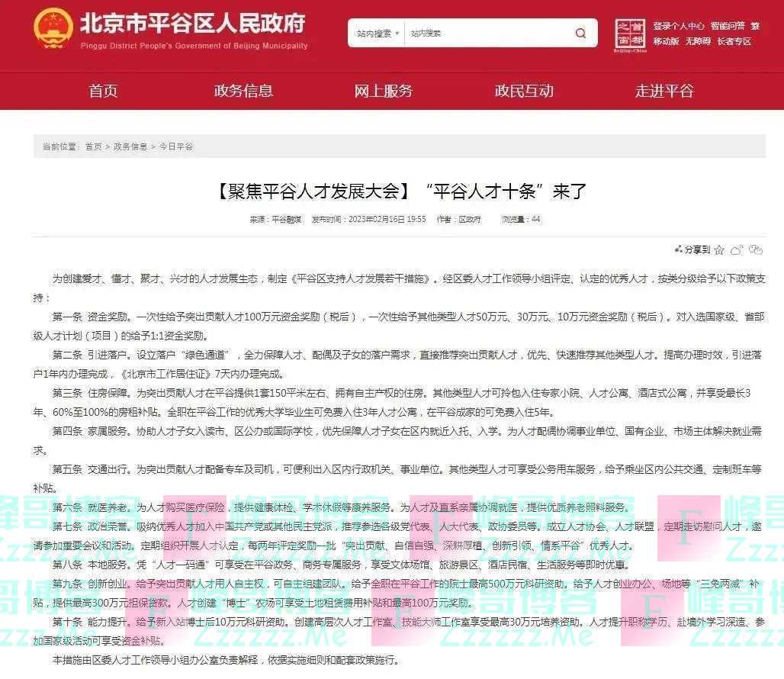Share to WeChat icon
Viewport: 784px width, 679px height.
756,250
